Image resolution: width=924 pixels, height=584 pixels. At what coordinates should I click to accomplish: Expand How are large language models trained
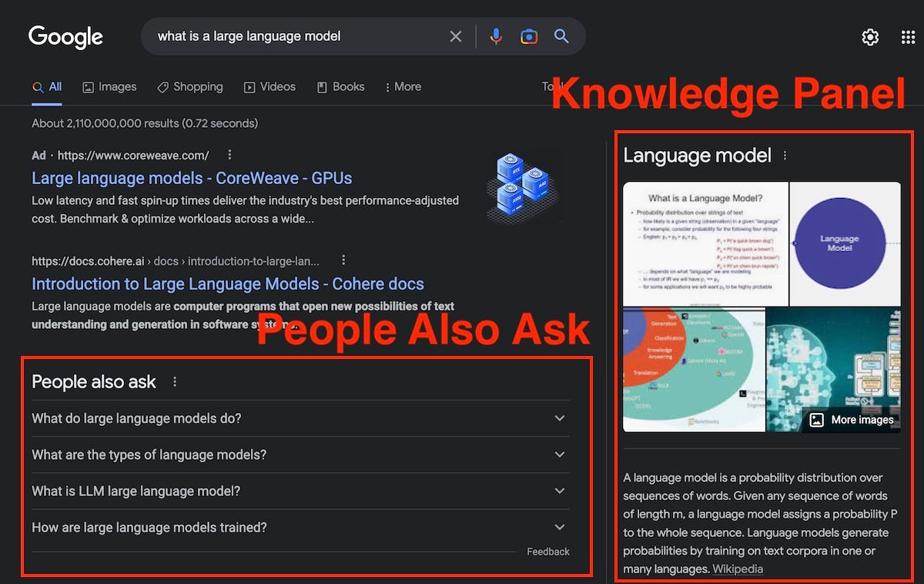pyautogui.click(x=300, y=528)
